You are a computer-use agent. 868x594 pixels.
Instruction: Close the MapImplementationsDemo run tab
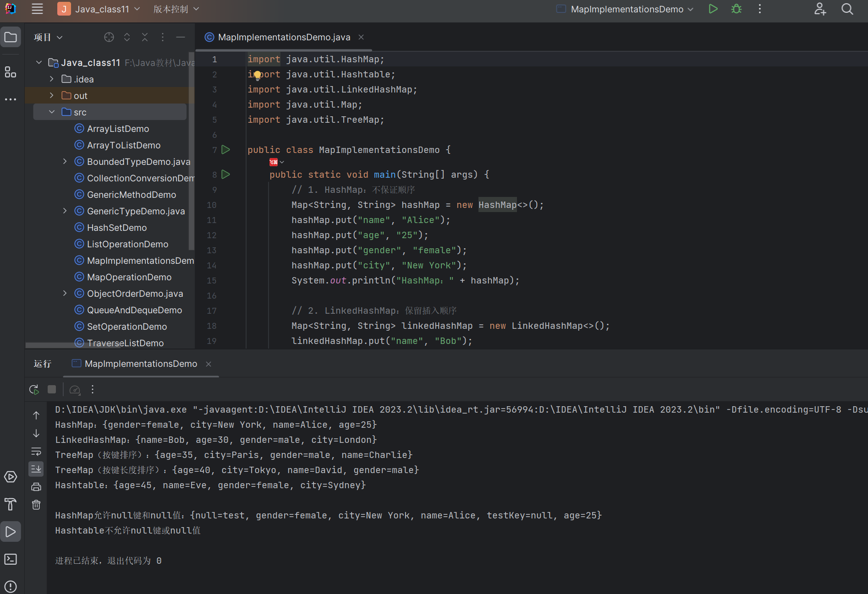(209, 364)
